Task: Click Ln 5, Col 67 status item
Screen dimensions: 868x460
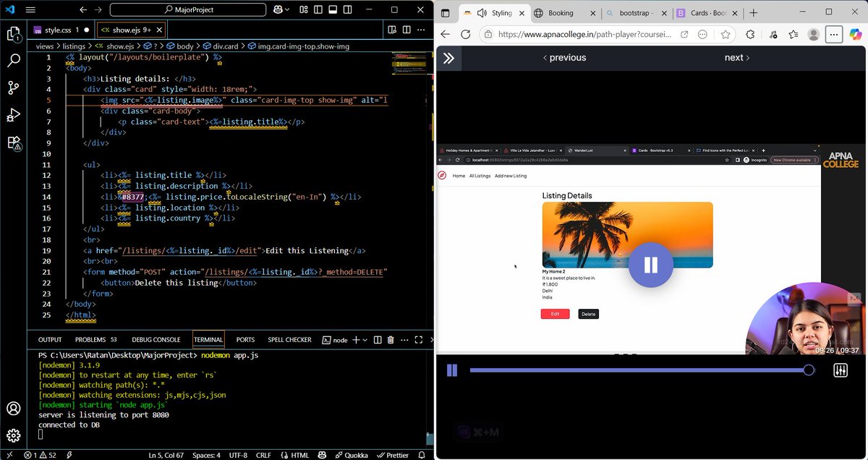Action: (166, 455)
